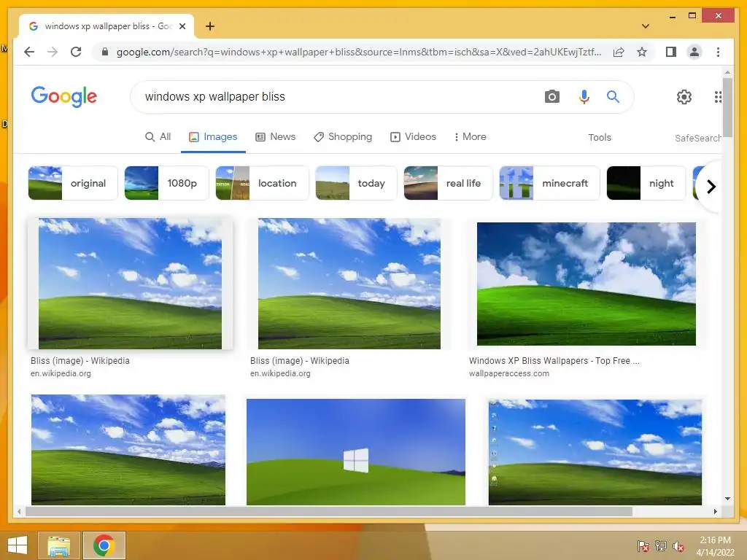This screenshot has height=560, width=747.
Task: Expand the More search options menu
Action: 470,136
